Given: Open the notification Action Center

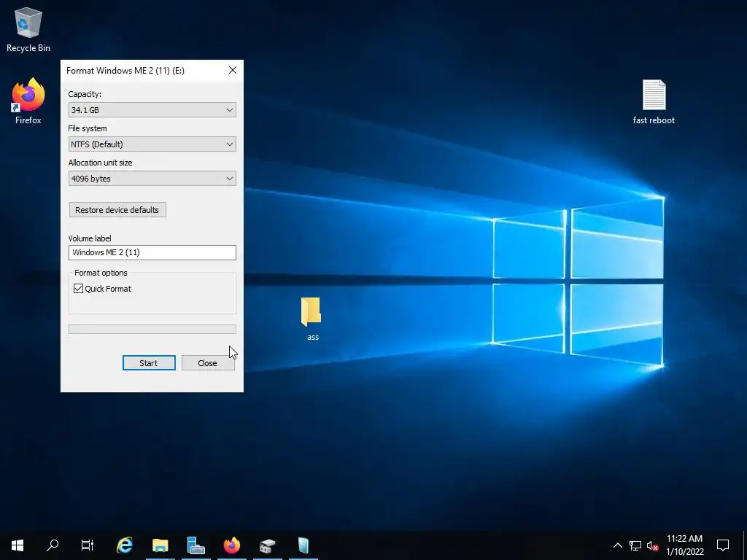Looking at the screenshot, I should [723, 545].
